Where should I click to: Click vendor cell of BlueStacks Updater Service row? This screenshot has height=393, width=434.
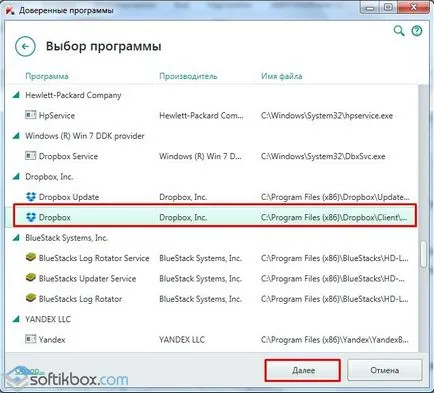pos(200,279)
